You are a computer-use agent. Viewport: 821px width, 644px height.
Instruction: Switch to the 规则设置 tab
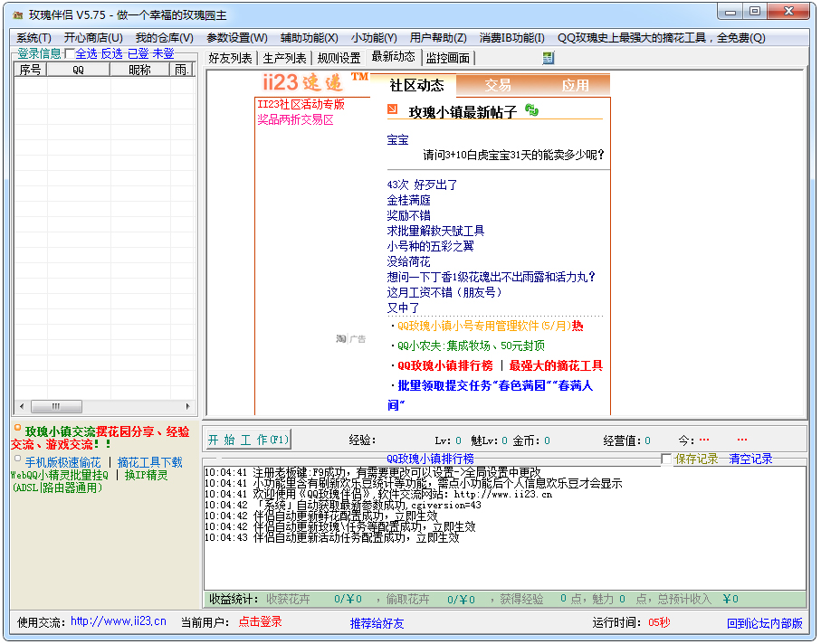pyautogui.click(x=339, y=58)
